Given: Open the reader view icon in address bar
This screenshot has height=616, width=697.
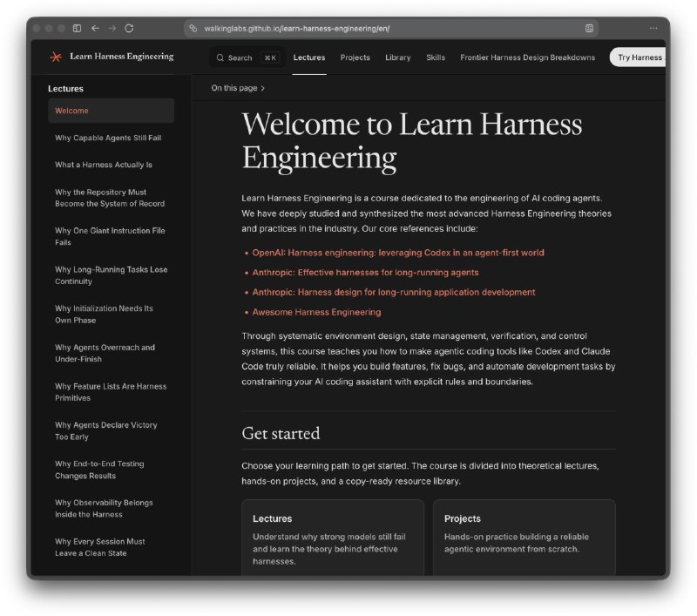Looking at the screenshot, I should tap(590, 29).
